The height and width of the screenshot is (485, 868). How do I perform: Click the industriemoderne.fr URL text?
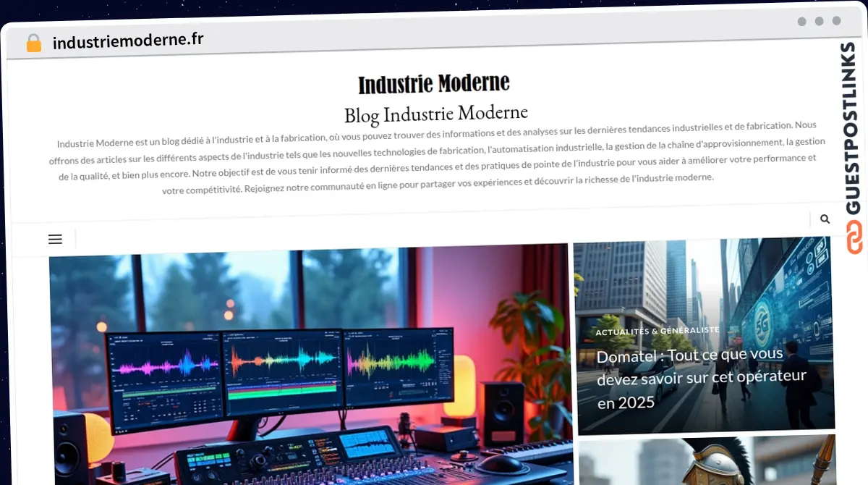(128, 41)
